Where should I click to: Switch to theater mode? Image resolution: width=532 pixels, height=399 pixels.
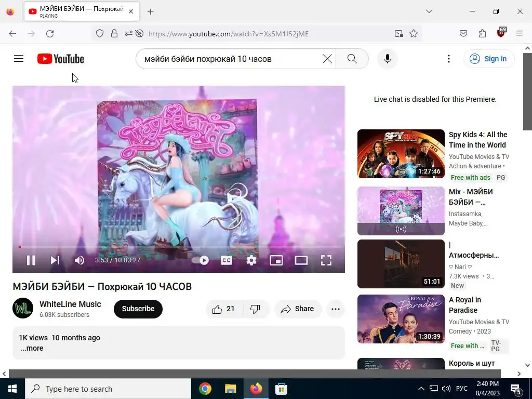coord(301,260)
